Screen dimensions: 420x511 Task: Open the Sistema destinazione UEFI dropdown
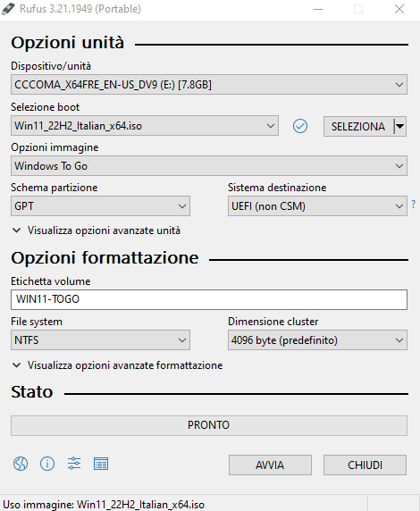[317, 206]
